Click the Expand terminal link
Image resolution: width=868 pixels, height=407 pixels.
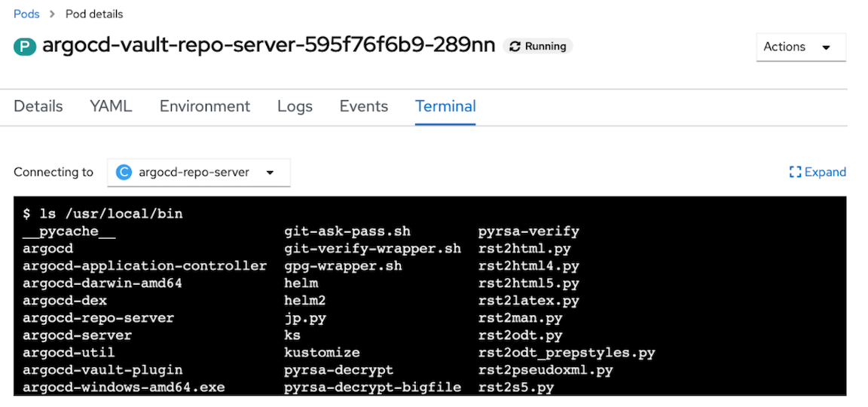(x=824, y=173)
